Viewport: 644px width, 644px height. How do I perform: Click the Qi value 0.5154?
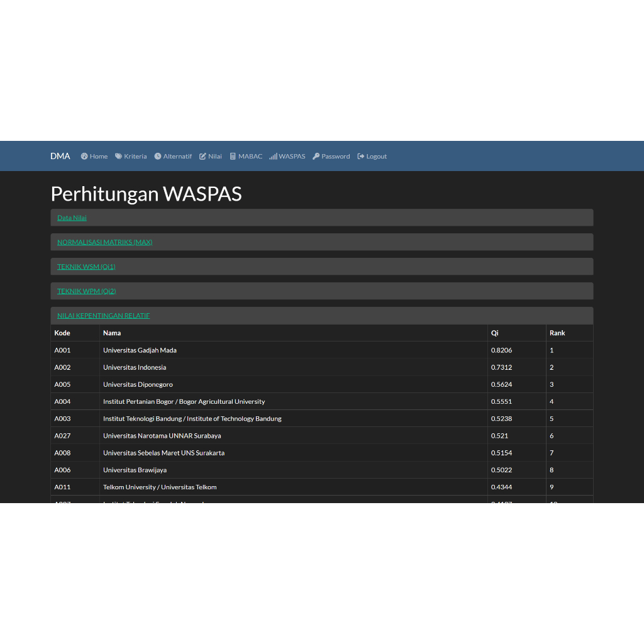(501, 453)
